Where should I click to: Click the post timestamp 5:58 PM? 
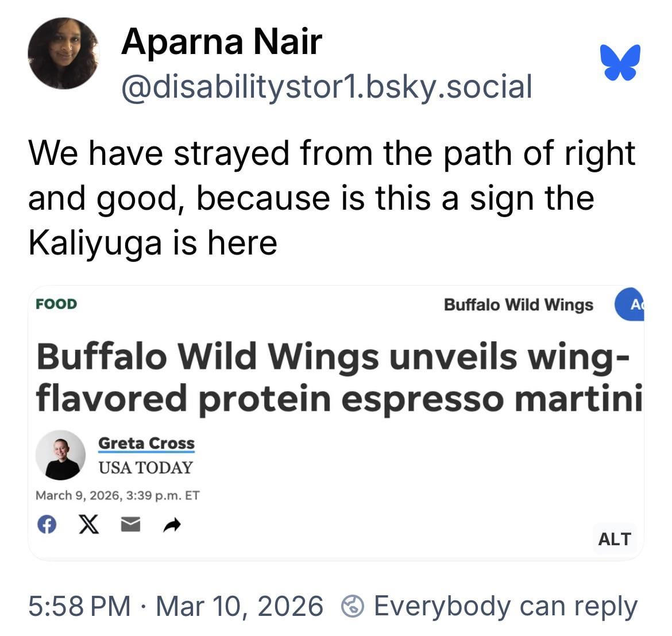point(80,606)
